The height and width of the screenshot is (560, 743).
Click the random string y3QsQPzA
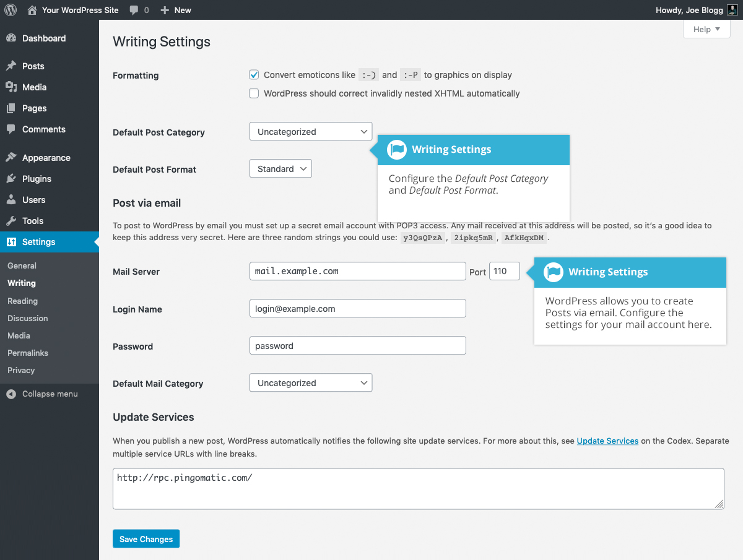pos(424,238)
